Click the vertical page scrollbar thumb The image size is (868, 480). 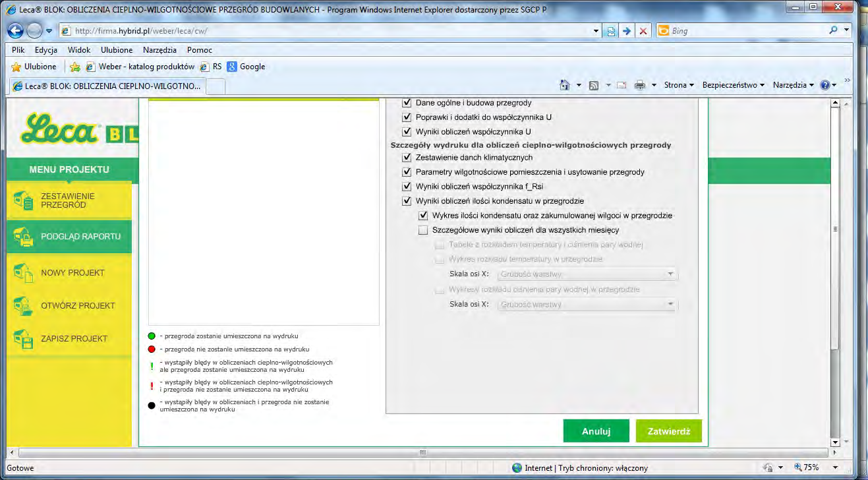tap(836, 229)
